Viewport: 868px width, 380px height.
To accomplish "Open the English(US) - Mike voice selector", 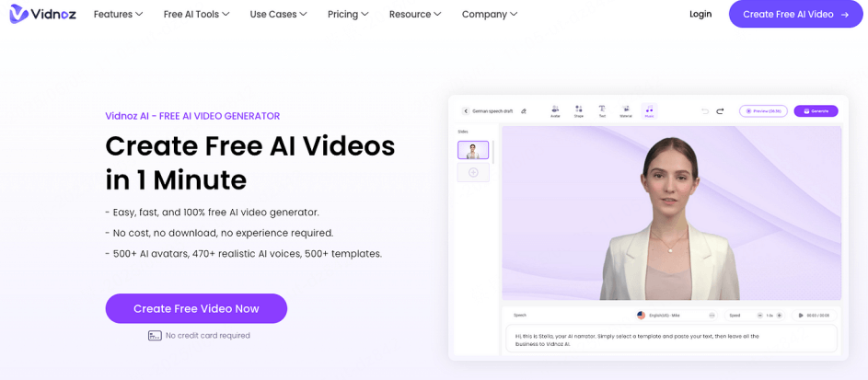I will click(677, 316).
